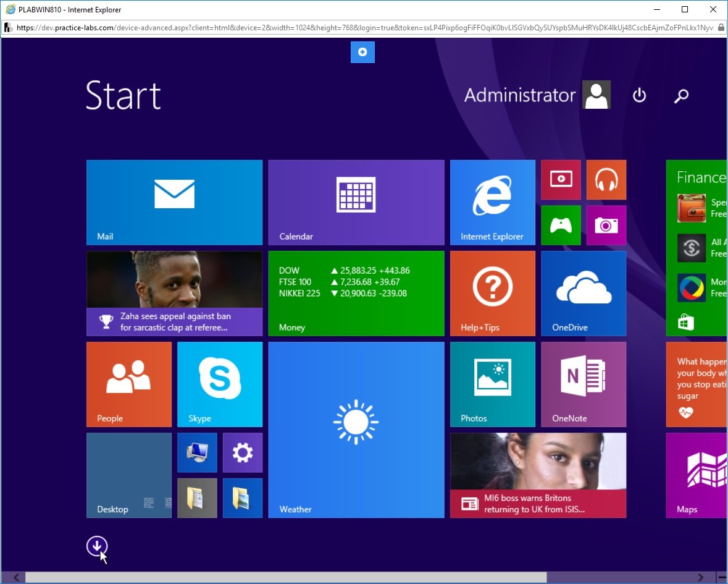Open the People tile
The height and width of the screenshot is (584, 728).
click(x=128, y=384)
